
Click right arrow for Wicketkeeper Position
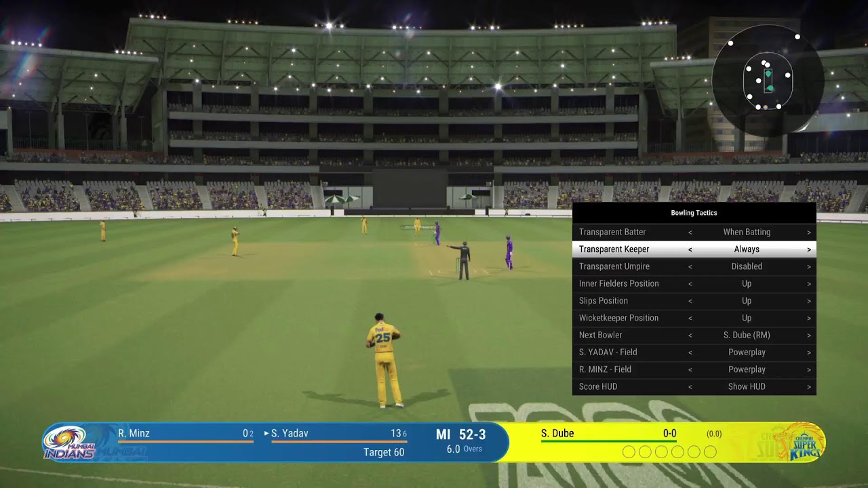809,318
